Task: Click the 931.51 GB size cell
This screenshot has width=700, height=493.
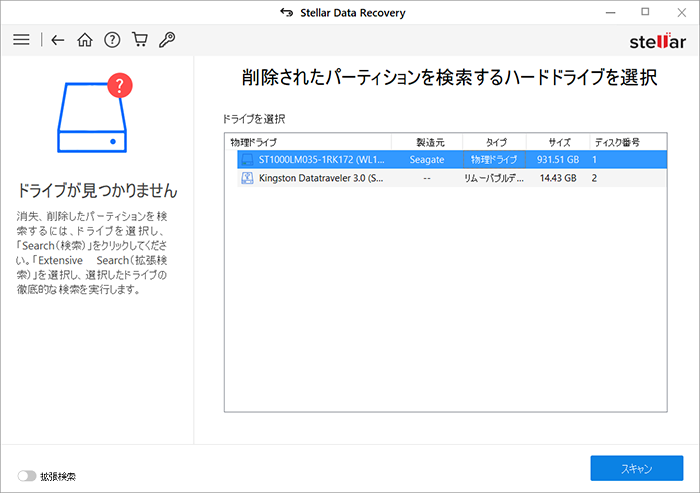Action: (x=558, y=160)
